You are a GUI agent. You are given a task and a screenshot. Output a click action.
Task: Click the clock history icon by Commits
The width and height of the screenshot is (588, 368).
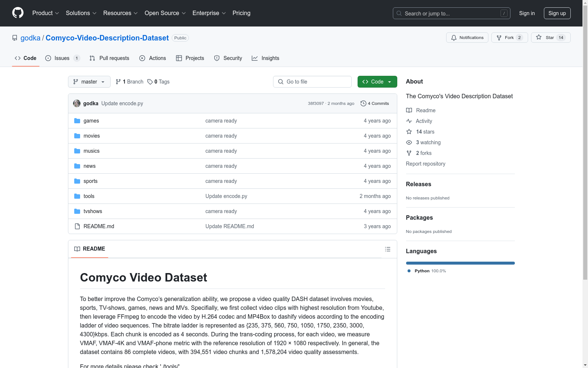tap(363, 103)
